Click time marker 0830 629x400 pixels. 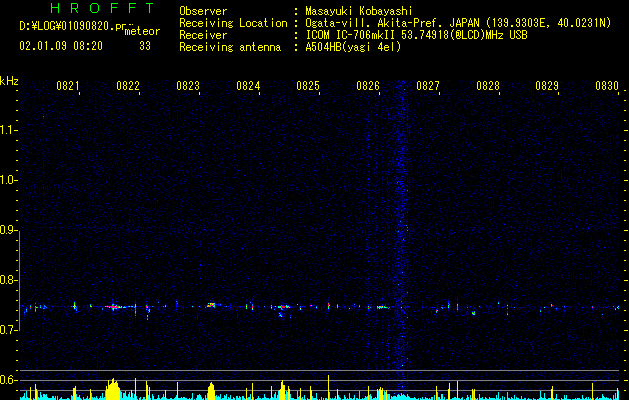607,85
